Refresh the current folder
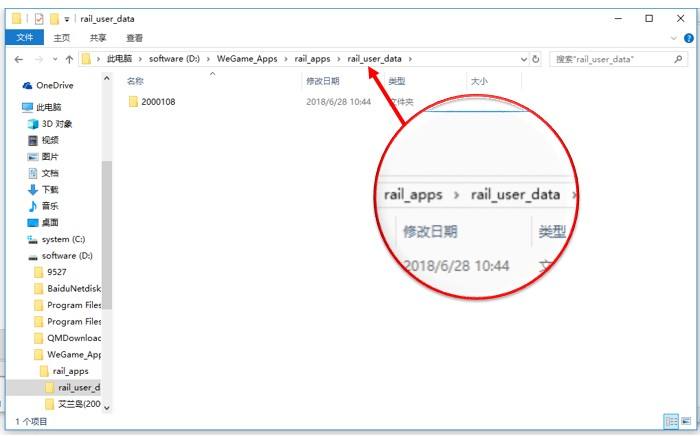The image size is (700, 436). coord(536,59)
